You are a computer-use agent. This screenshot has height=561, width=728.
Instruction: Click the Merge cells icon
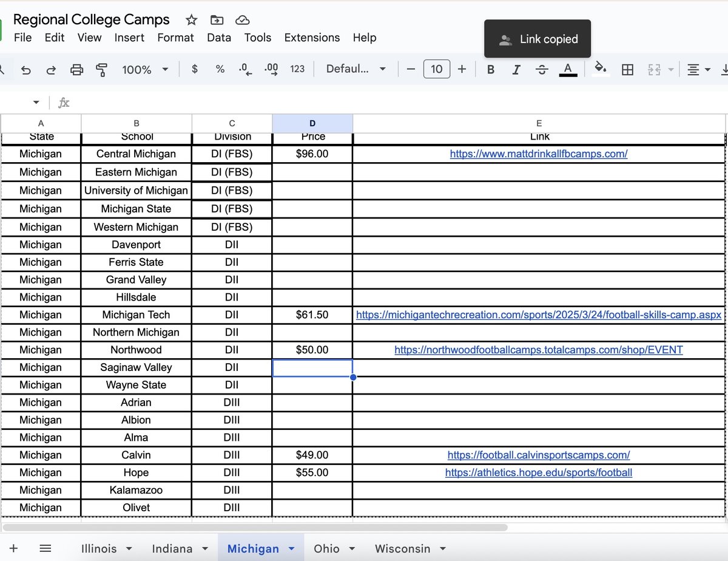(x=654, y=69)
